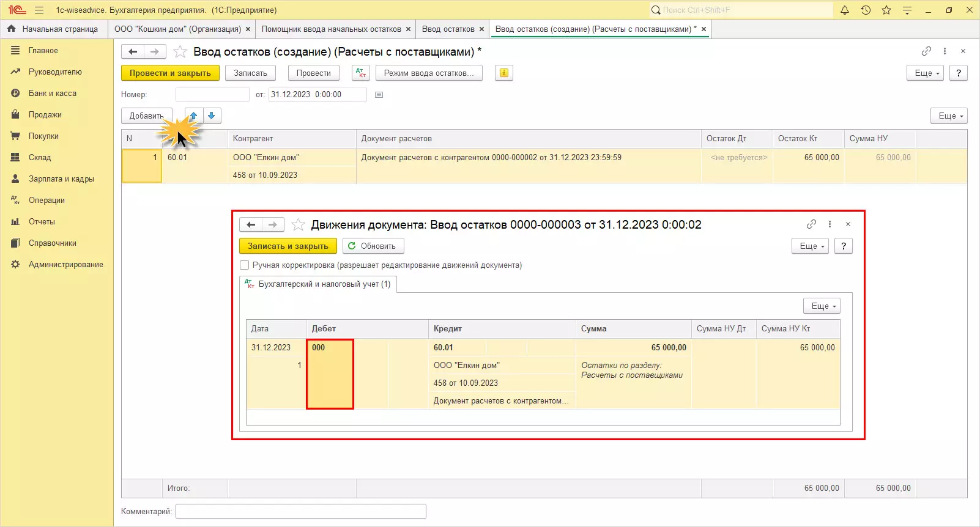This screenshot has width=980, height=527.
Task: Open Покупки section in sidebar
Action: (x=43, y=136)
